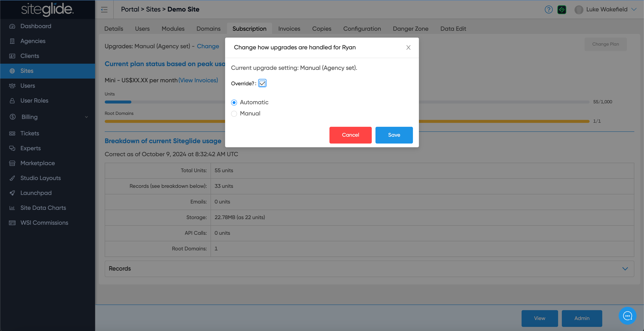Screen dimensions: 644x331
Task: Switch to the Invoices tab
Action: click(289, 29)
